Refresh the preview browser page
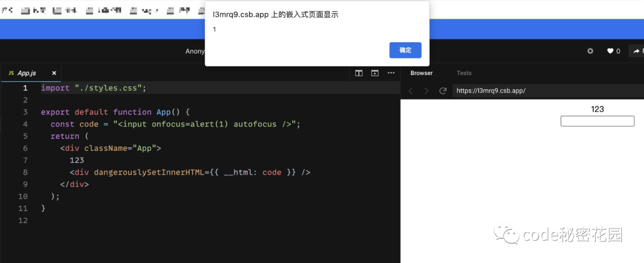This screenshot has height=263, width=644. tap(442, 91)
